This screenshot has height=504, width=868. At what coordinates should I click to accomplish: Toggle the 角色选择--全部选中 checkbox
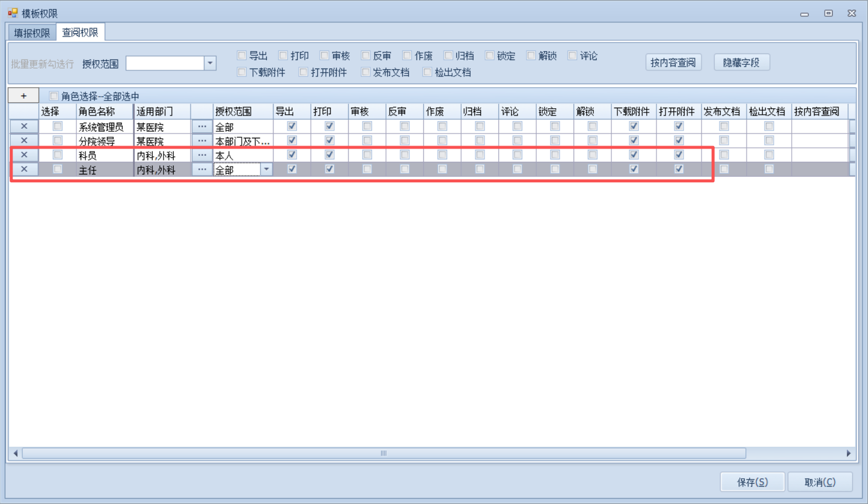click(54, 96)
